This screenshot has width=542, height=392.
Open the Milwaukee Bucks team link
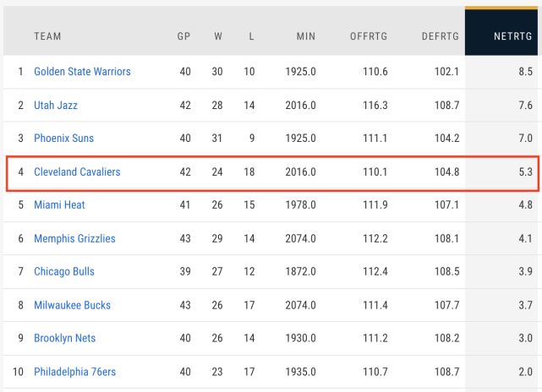tap(72, 305)
